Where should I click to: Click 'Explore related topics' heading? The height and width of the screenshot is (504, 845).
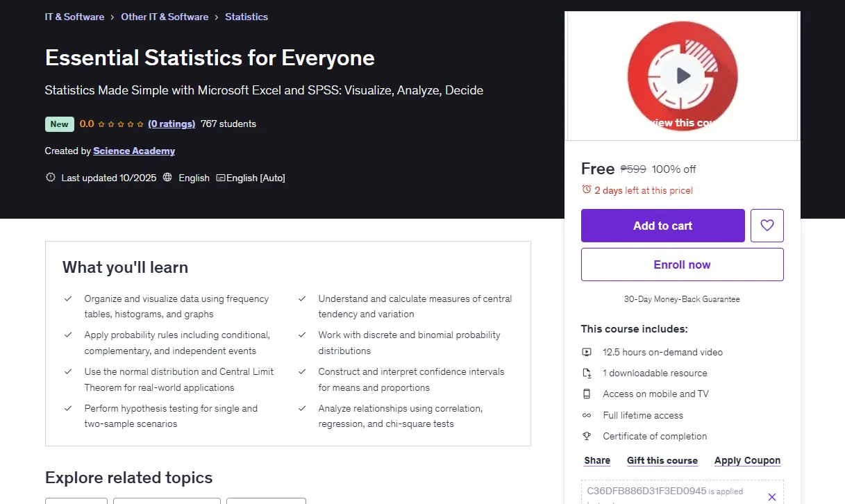pyautogui.click(x=129, y=478)
